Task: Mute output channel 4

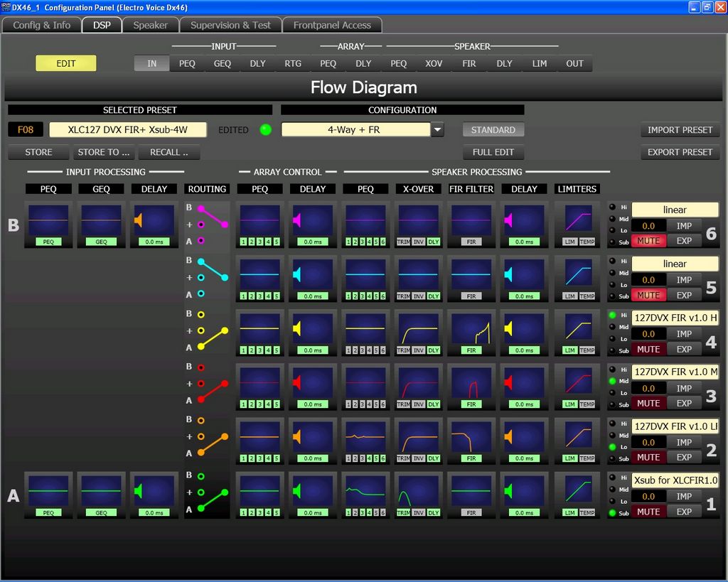Action: 648,349
